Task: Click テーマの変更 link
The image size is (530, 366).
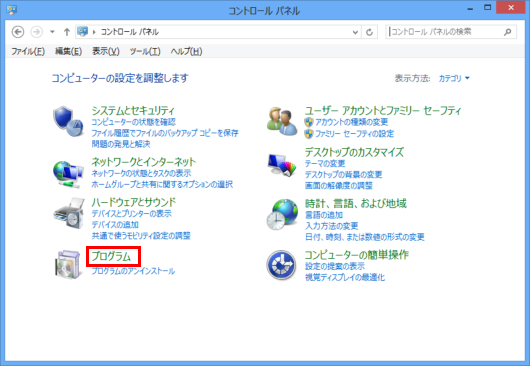Action: click(324, 164)
